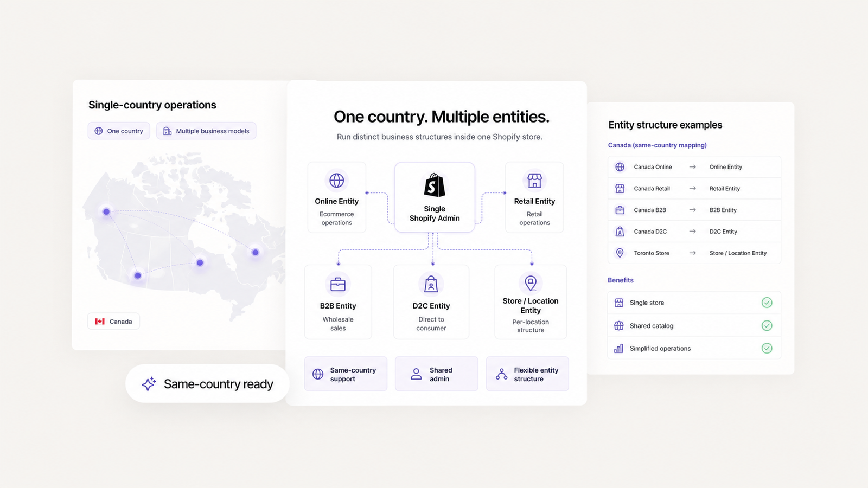Click the Ecommerce operations text
This screenshot has height=488, width=868.
coord(337,219)
